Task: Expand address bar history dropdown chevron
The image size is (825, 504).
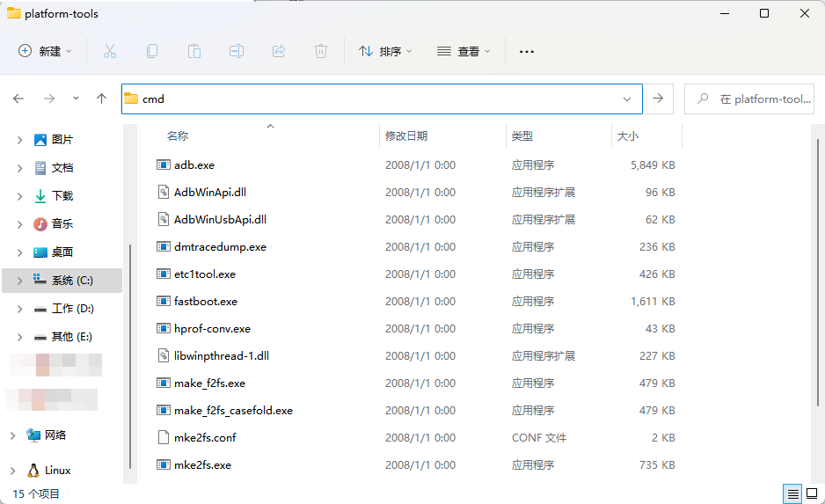Action: pyautogui.click(x=627, y=99)
